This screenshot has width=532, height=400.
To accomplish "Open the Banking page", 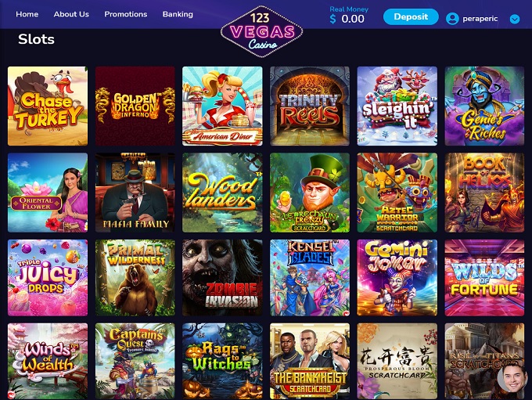I will tap(178, 14).
